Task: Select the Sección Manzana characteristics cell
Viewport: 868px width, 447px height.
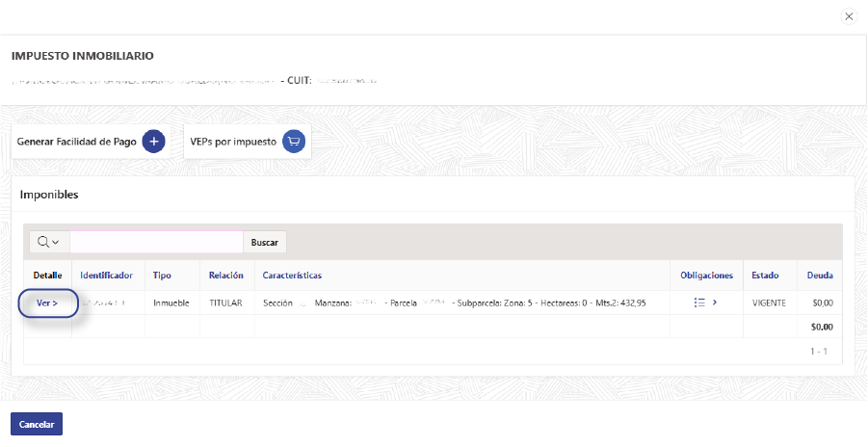Action: tap(454, 302)
